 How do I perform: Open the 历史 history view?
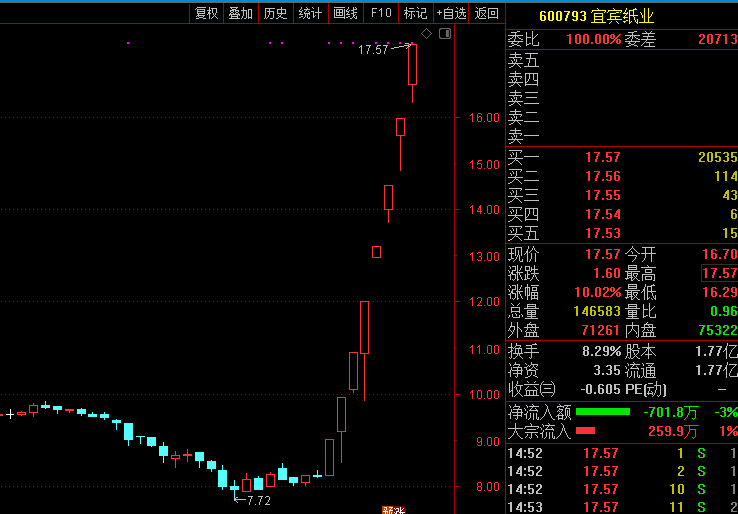(x=275, y=13)
